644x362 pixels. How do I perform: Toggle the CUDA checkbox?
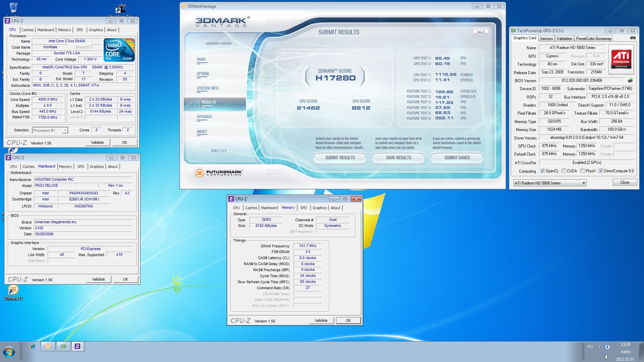coord(563,171)
